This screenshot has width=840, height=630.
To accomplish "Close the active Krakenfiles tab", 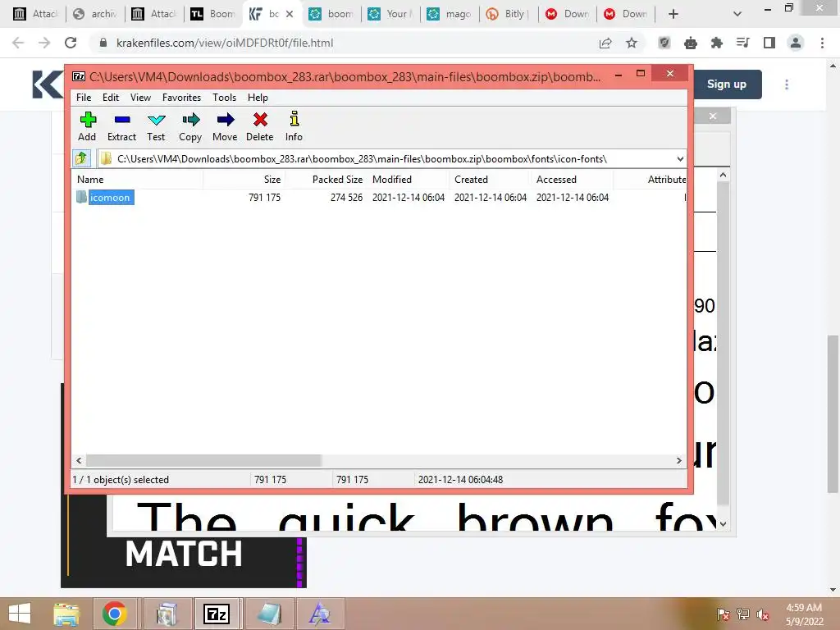I will (x=290, y=14).
